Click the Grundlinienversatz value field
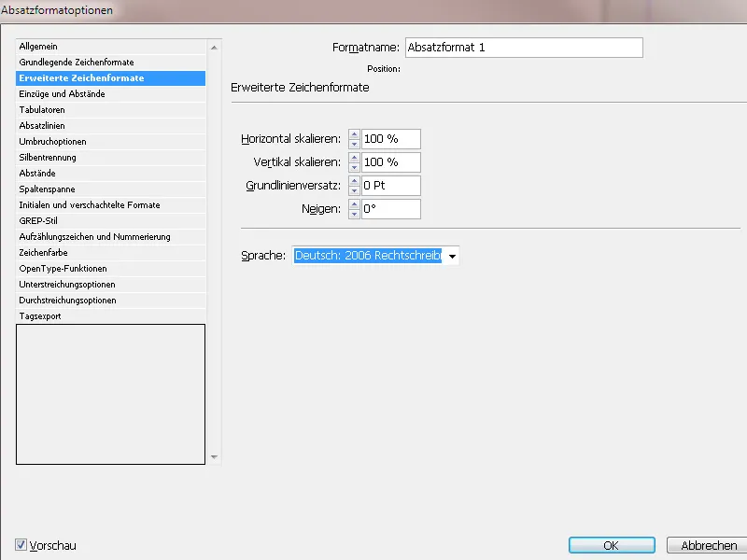The width and height of the screenshot is (747, 560). pyautogui.click(x=391, y=186)
